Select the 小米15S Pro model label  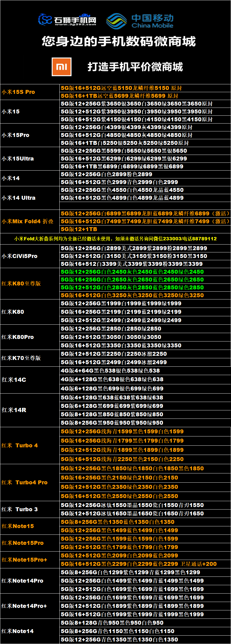18,92
